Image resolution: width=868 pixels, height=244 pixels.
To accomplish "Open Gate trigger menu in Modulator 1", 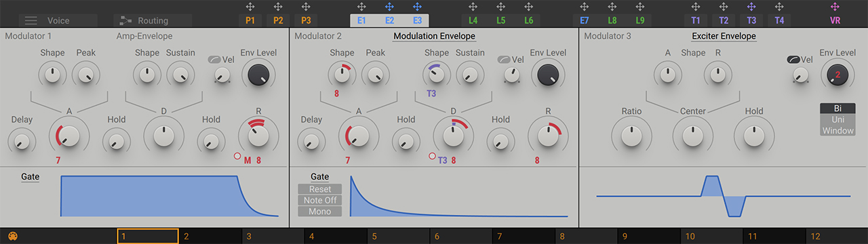I will pyautogui.click(x=31, y=177).
